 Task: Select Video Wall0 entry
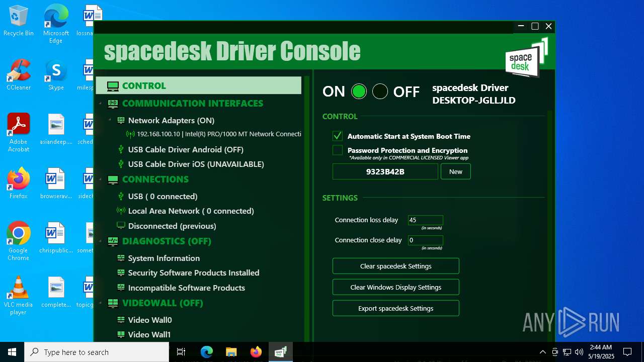tap(150, 320)
